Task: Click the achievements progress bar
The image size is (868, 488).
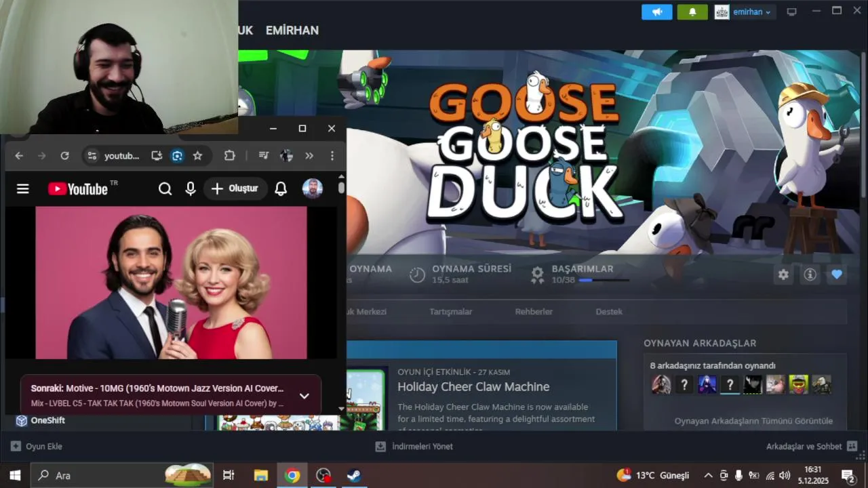Action: pyautogui.click(x=604, y=280)
